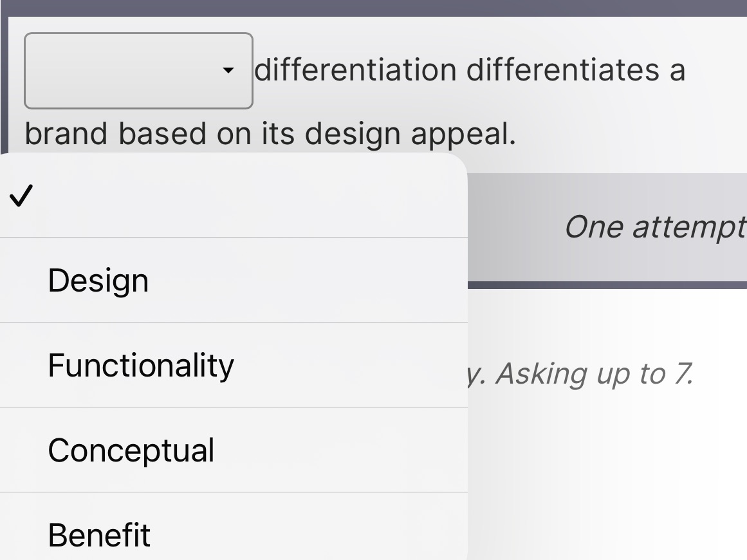Select the Design dropdown option

(x=98, y=279)
